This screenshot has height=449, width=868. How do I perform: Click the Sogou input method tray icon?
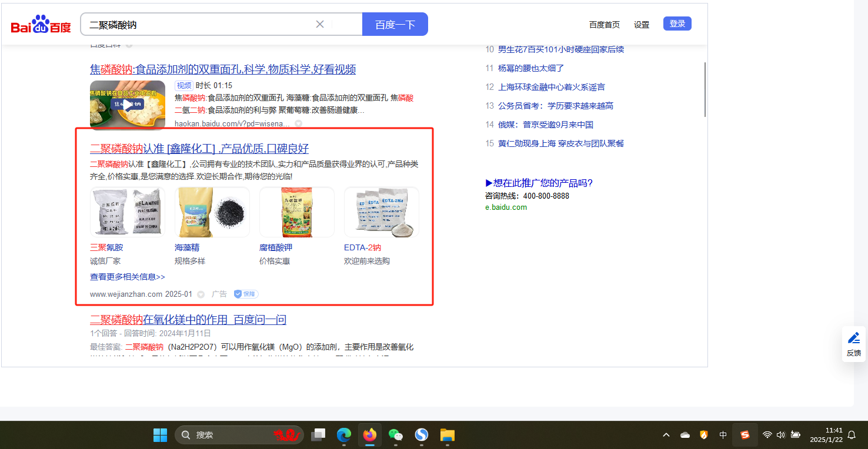coord(745,435)
